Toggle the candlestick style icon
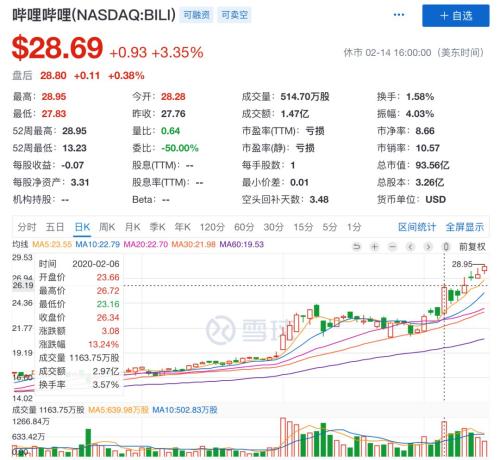Viewport: 500px width, 460px height. click(445, 247)
